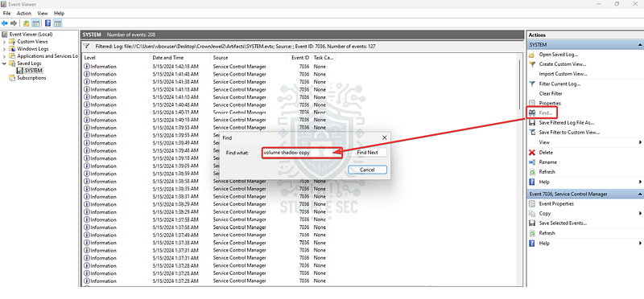Click the Task Category column header
This screenshot has height=299, width=644.
[x=324, y=58]
